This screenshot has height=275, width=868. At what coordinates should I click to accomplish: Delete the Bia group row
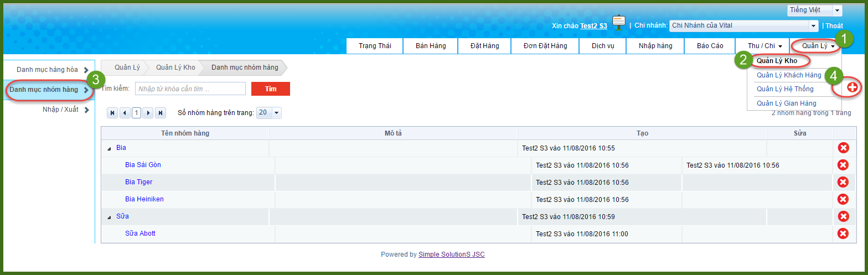point(843,148)
